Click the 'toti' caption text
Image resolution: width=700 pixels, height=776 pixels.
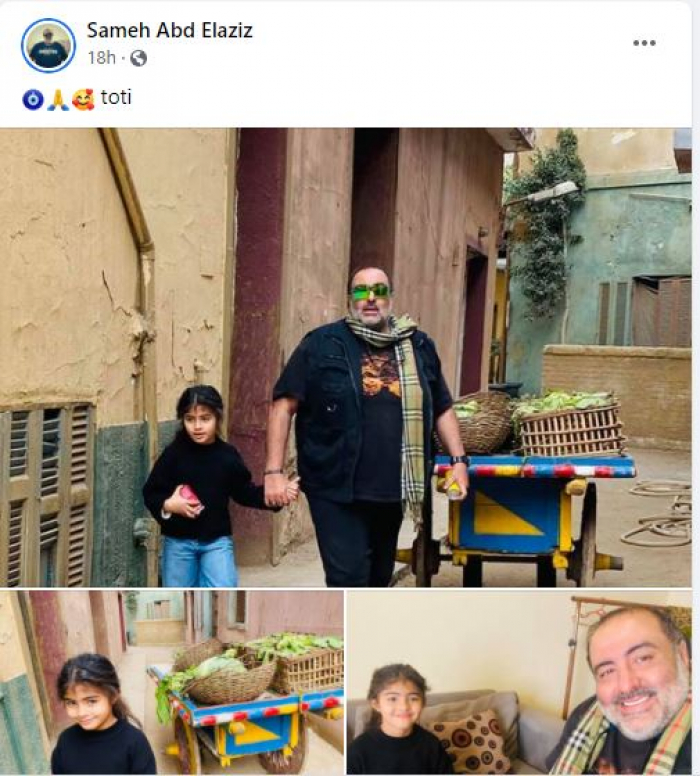click(116, 97)
